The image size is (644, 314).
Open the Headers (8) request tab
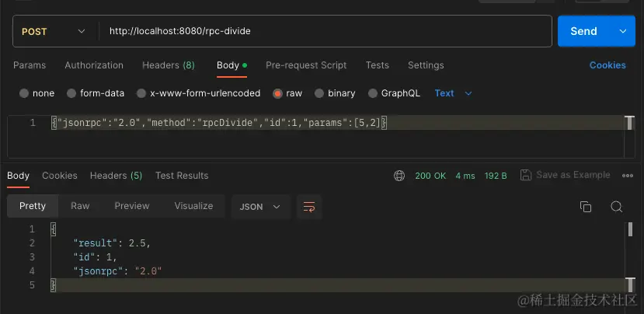(169, 65)
